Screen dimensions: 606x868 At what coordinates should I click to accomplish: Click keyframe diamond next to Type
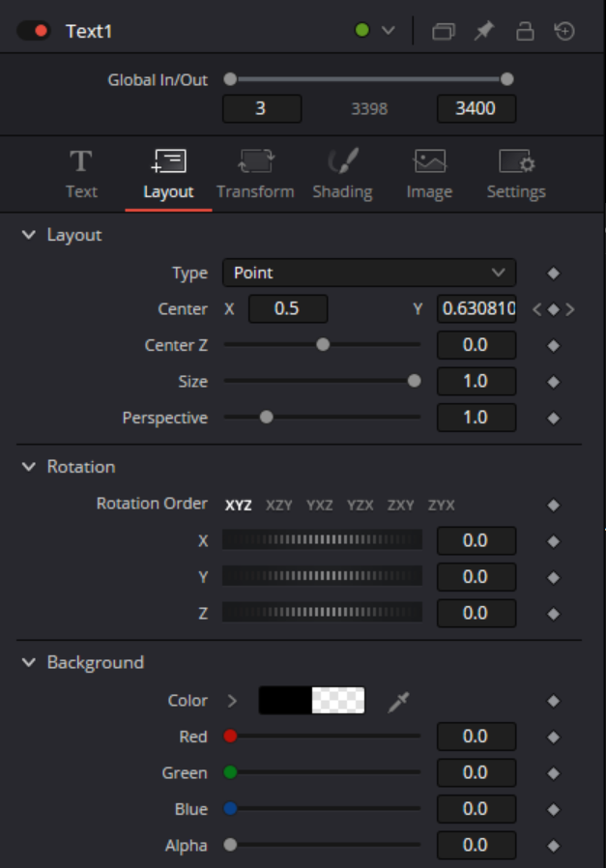pos(553,274)
